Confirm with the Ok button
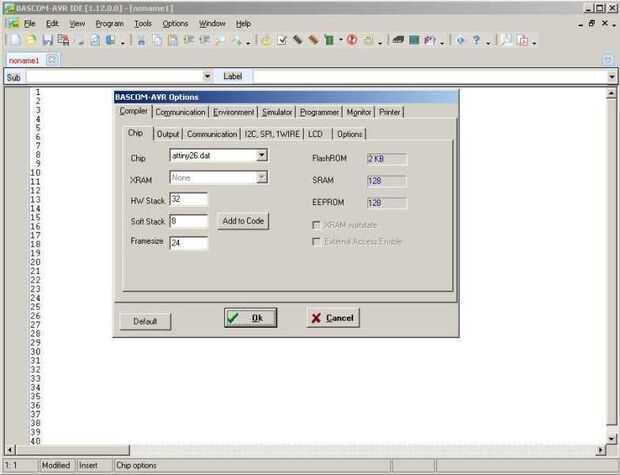 tap(250, 318)
